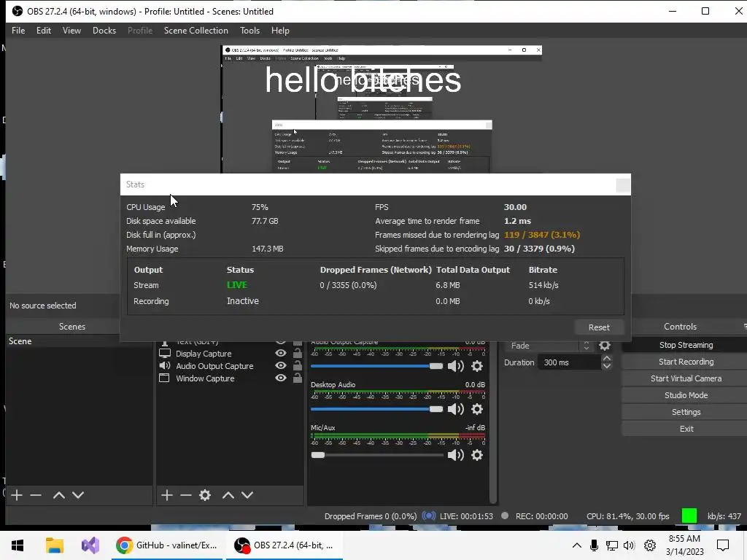Move scene down with arrow icon
Image resolution: width=747 pixels, height=560 pixels.
pyautogui.click(x=78, y=495)
